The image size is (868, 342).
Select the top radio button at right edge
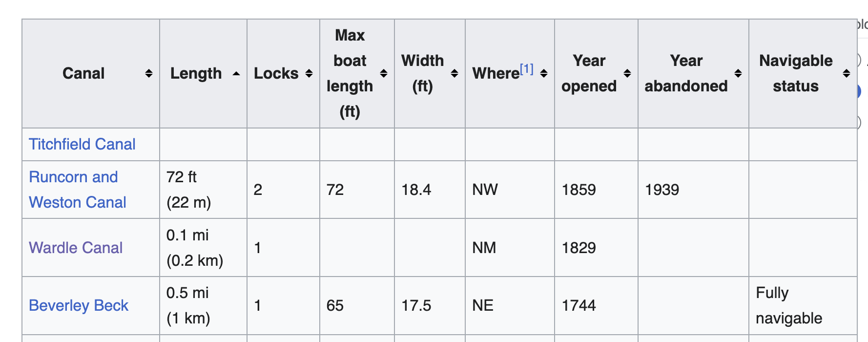tap(859, 61)
